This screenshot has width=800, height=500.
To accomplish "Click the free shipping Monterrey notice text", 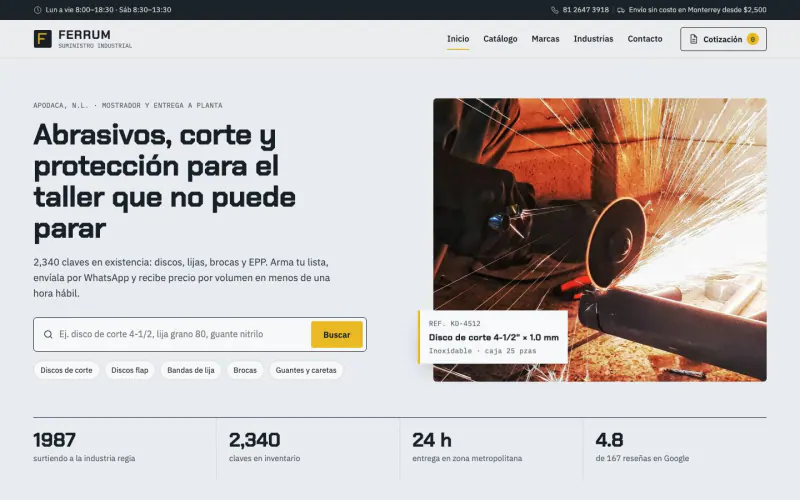I will tap(697, 10).
